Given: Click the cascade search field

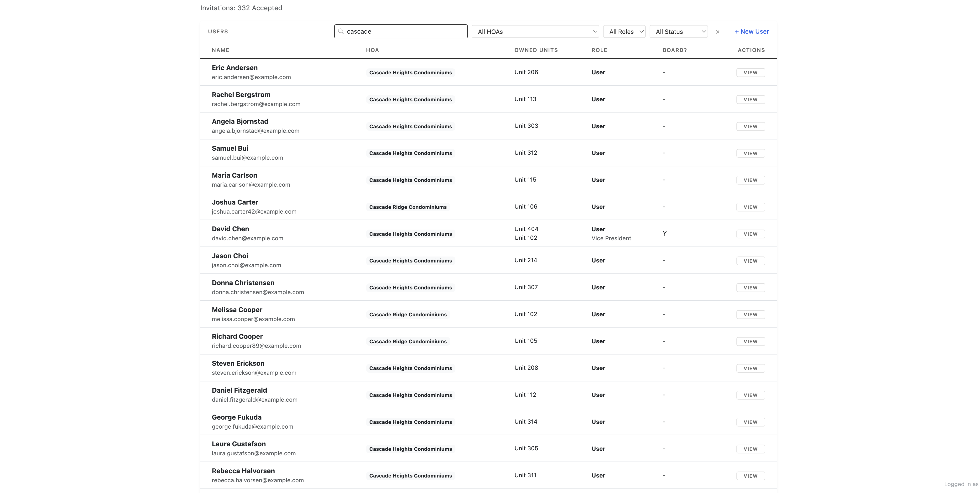Looking at the screenshot, I should (401, 31).
